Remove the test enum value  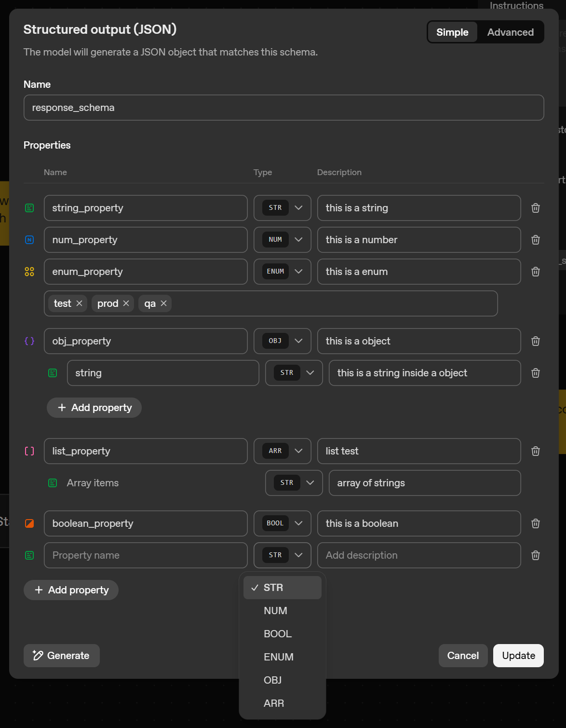pos(80,303)
